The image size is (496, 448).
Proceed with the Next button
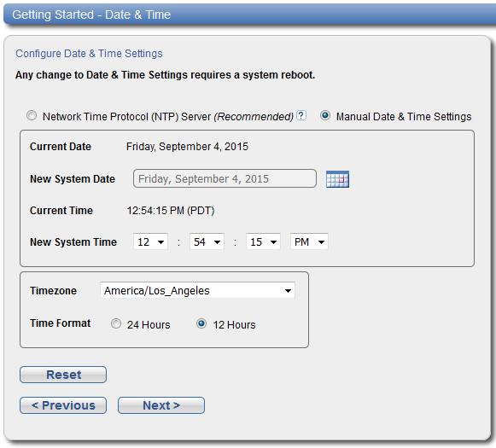pos(161,405)
